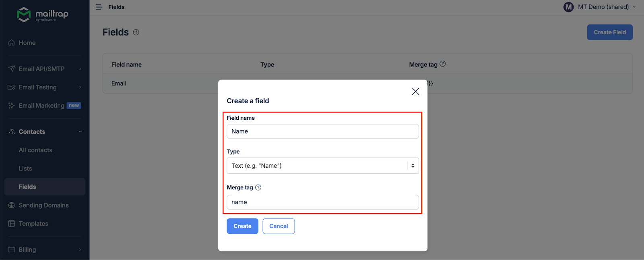644x260 pixels.
Task: Click the Billing icon in the sidebar
Action: [11, 250]
